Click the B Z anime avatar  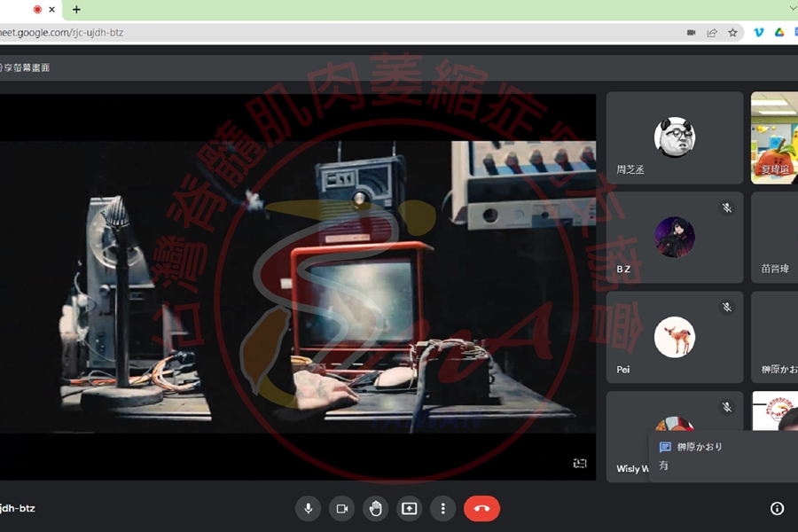(675, 238)
